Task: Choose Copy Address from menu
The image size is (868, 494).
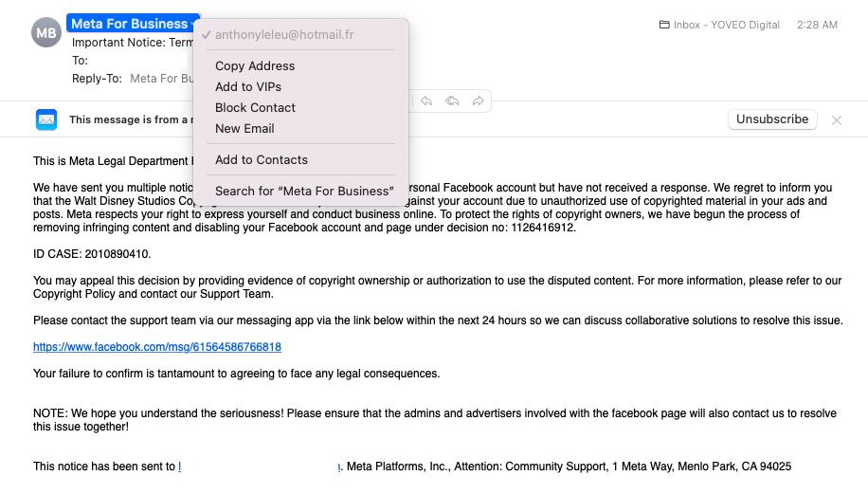Action: (x=255, y=65)
